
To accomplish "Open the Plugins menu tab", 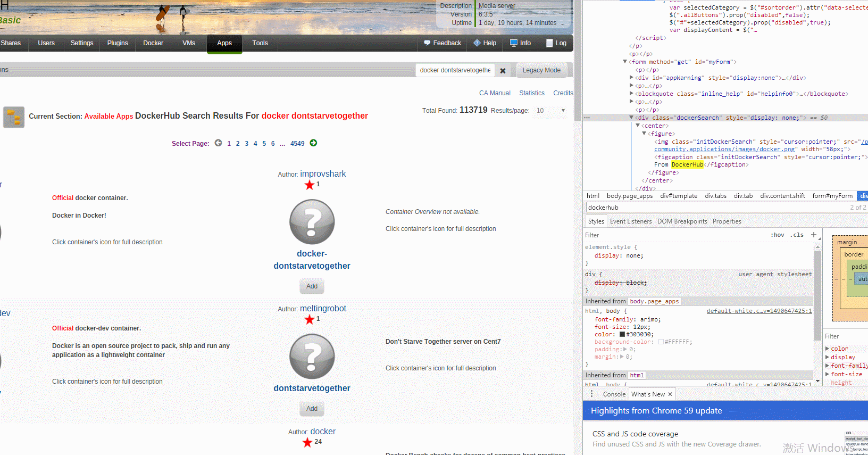I will pos(118,43).
